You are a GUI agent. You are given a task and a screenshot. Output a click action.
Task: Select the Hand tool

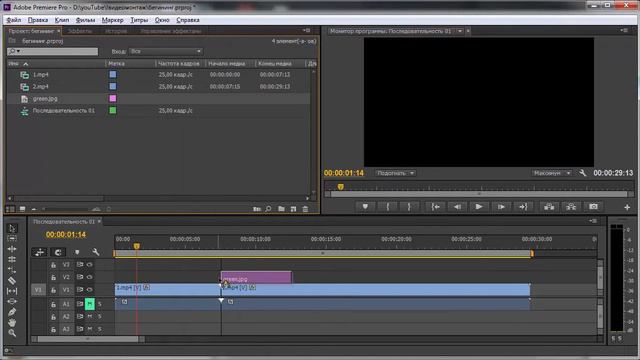click(12, 322)
